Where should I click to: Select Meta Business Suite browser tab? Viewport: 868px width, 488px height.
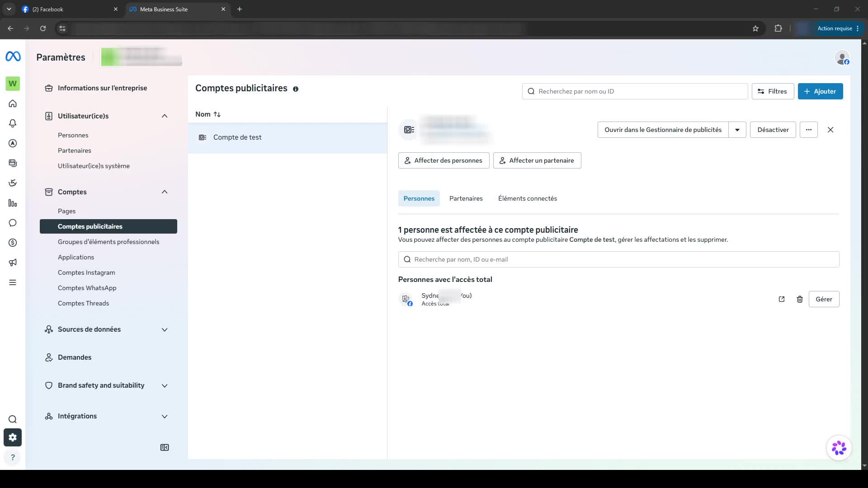[x=176, y=9]
